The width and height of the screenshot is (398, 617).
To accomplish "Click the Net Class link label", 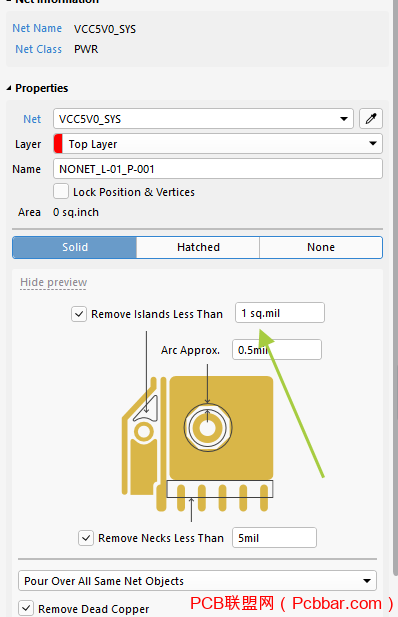I will click(39, 49).
